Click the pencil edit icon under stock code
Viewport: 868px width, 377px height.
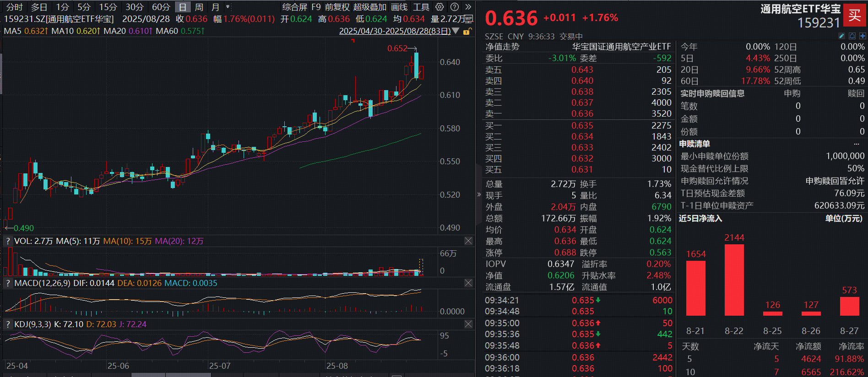pyautogui.click(x=841, y=36)
